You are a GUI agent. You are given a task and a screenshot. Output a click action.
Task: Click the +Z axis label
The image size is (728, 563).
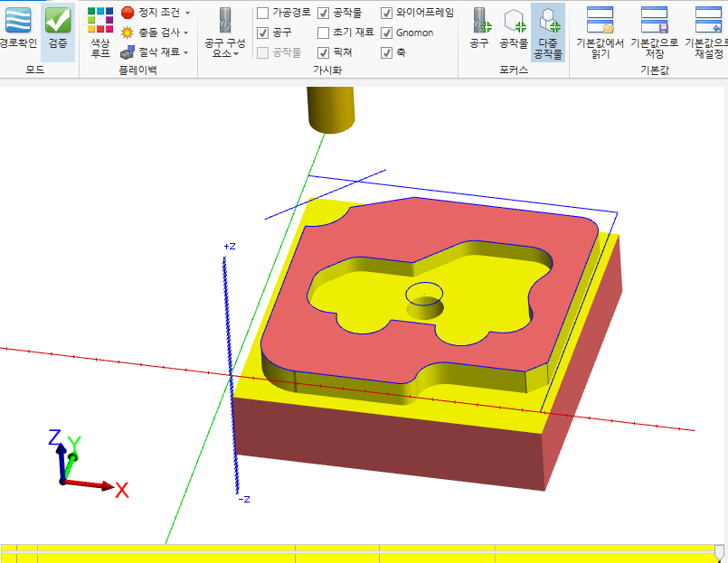coord(230,247)
